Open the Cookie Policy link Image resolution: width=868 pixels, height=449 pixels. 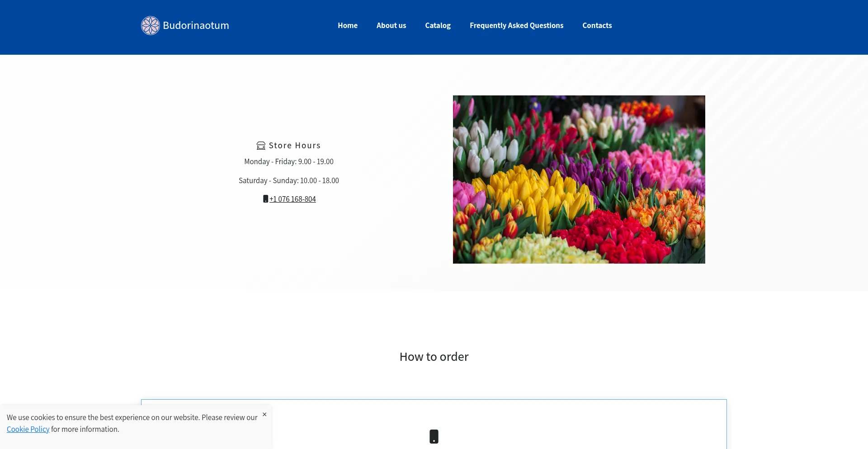28,430
